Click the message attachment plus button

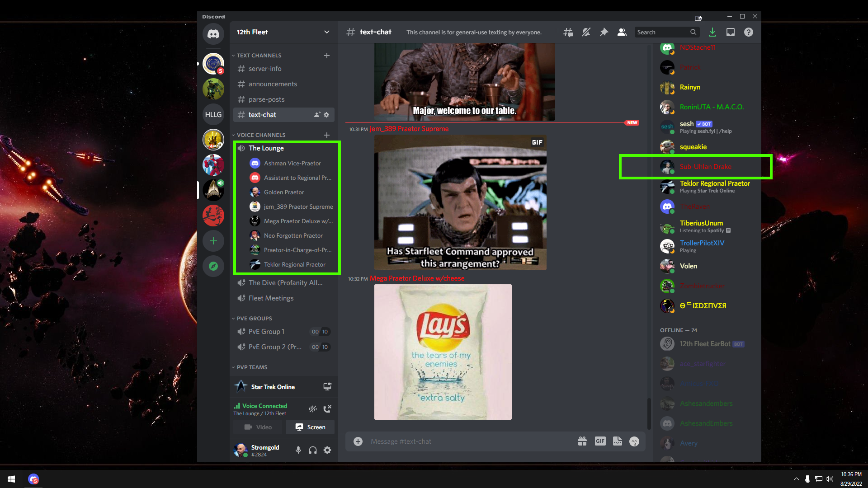[358, 441]
